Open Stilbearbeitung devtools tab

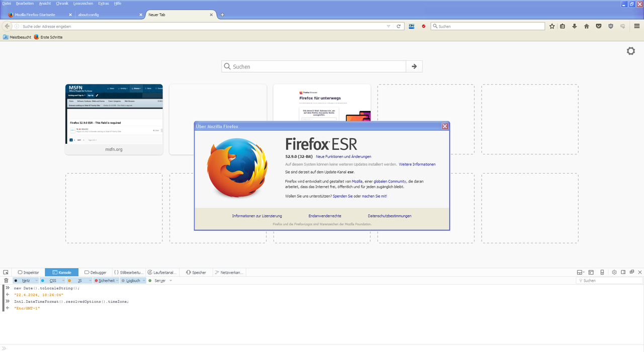click(129, 272)
